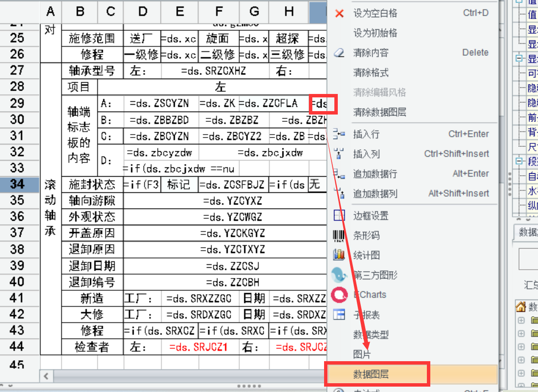The image size is (538, 392).
Task: Click the blue icon beside 第三方图形
Action: tap(339, 275)
